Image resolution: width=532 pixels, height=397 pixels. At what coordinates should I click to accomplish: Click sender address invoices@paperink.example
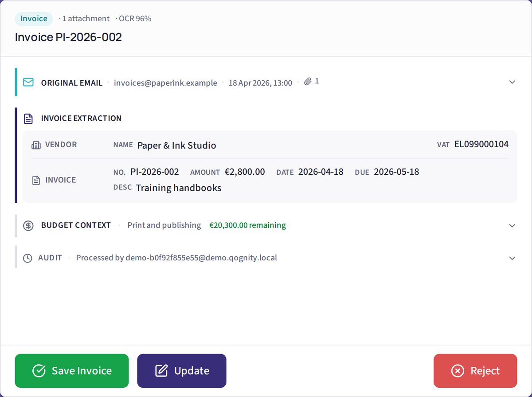coord(165,83)
